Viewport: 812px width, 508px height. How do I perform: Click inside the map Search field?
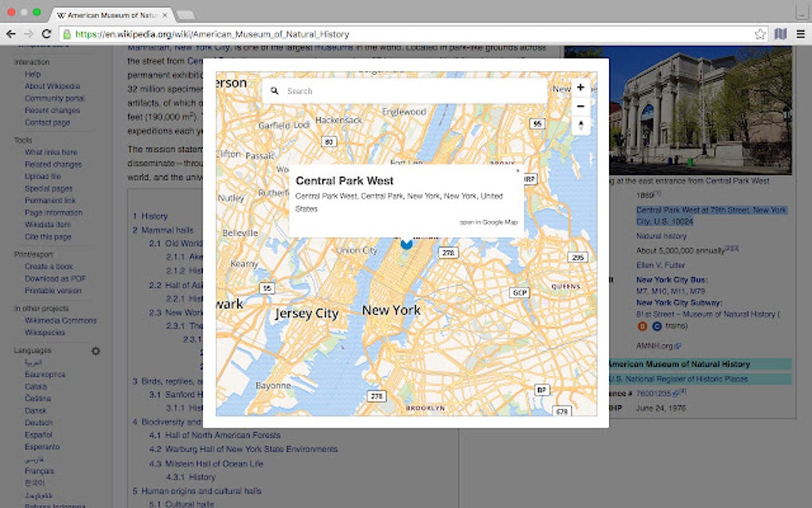click(405, 91)
